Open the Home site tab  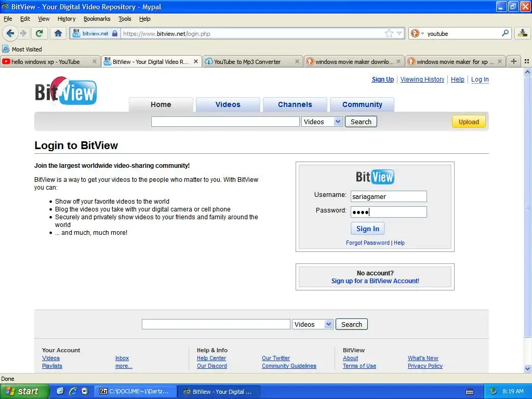click(x=161, y=104)
